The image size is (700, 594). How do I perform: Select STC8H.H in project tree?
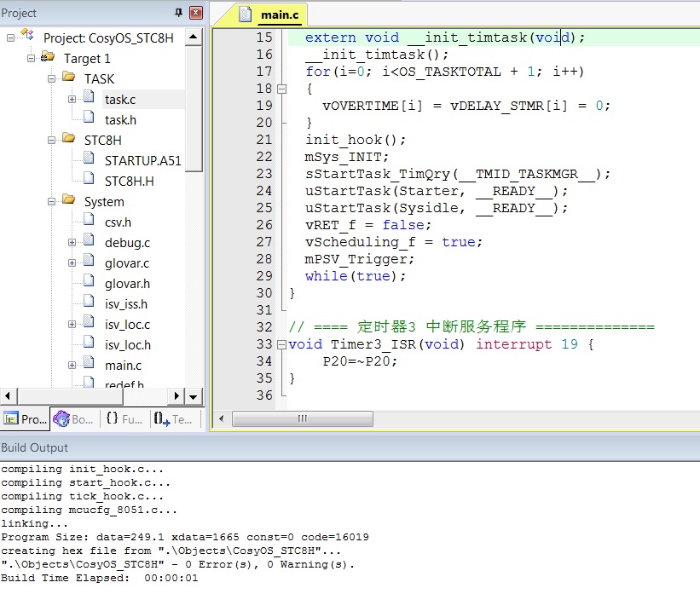[x=129, y=182]
